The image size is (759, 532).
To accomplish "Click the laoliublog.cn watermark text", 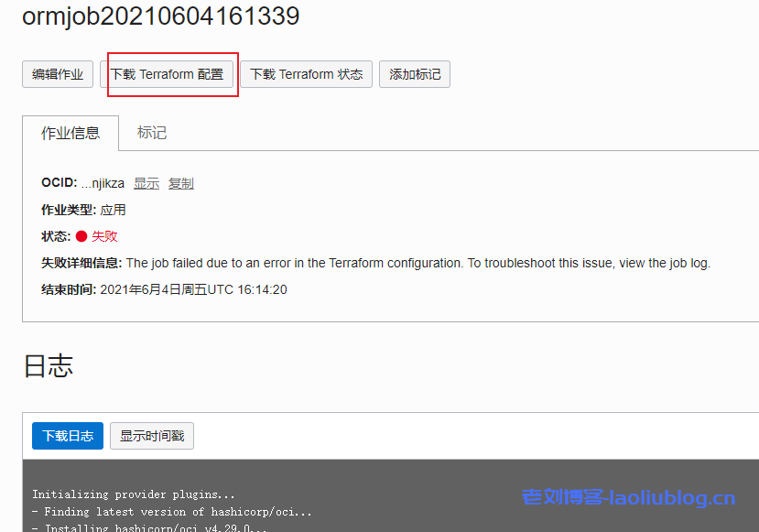I will pyautogui.click(x=628, y=497).
